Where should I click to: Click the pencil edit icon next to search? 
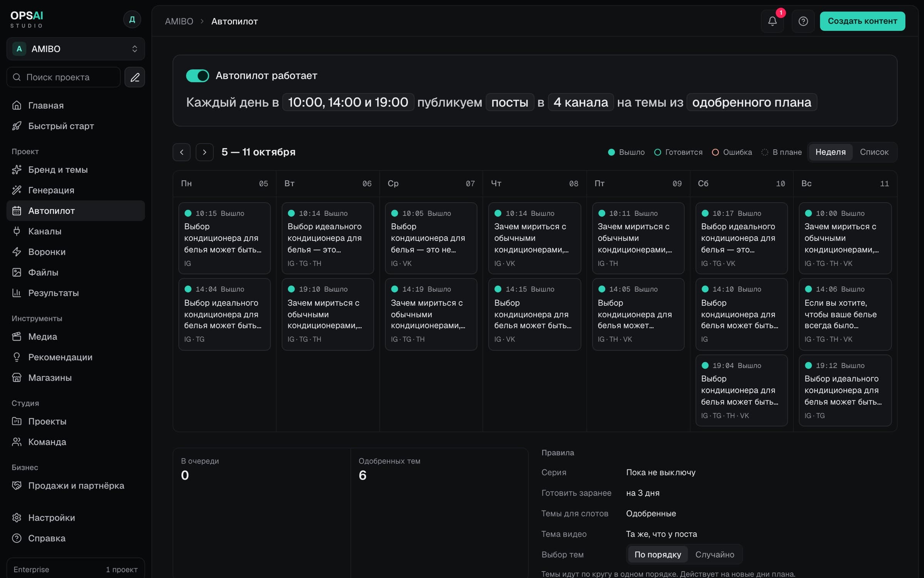pos(135,77)
